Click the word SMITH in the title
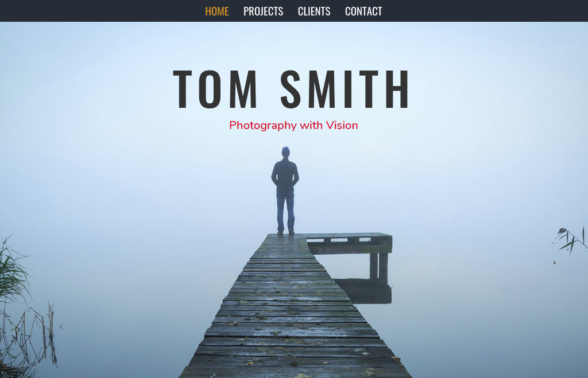This screenshot has height=378, width=588. point(345,89)
